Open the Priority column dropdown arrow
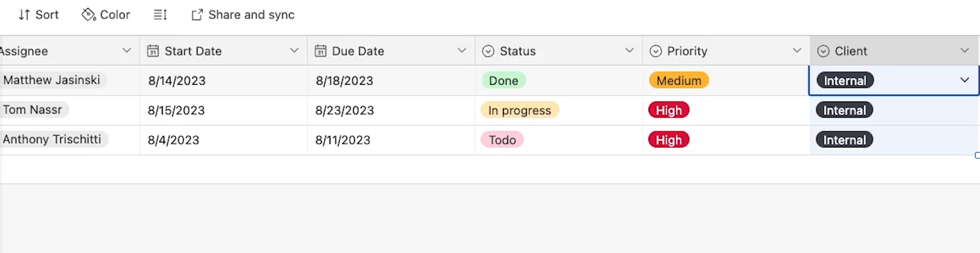The image size is (980, 253). click(x=797, y=50)
